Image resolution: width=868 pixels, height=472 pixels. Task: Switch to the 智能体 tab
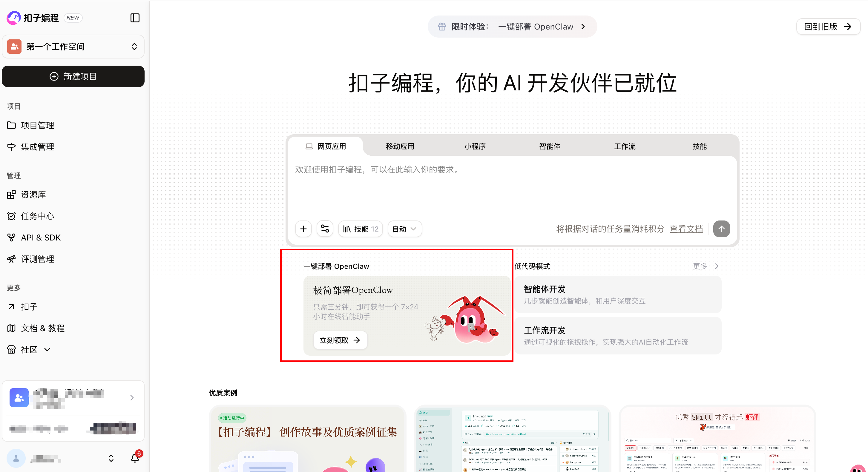(550, 146)
